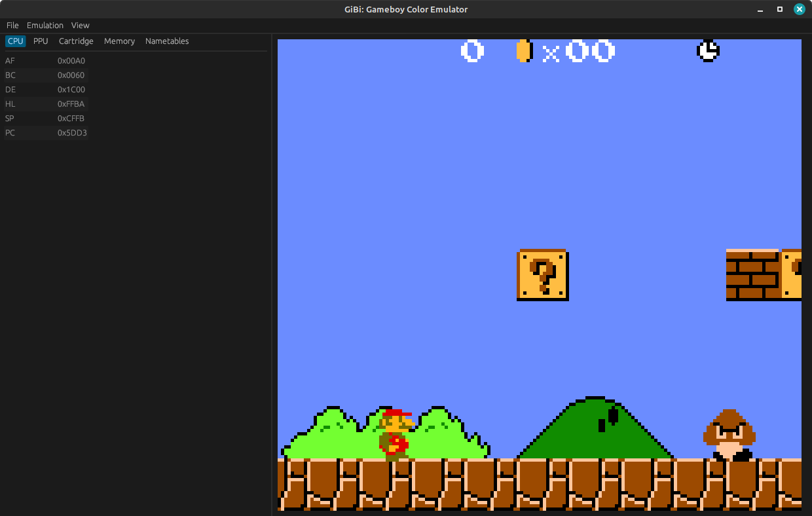This screenshot has width=812, height=516.
Task: Click the AF register label
Action: [x=10, y=61]
